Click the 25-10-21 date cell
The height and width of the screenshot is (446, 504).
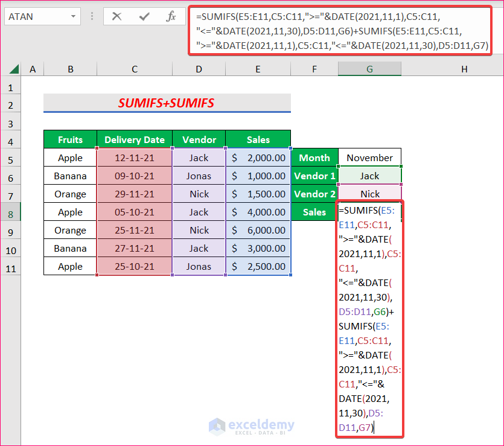pos(135,266)
